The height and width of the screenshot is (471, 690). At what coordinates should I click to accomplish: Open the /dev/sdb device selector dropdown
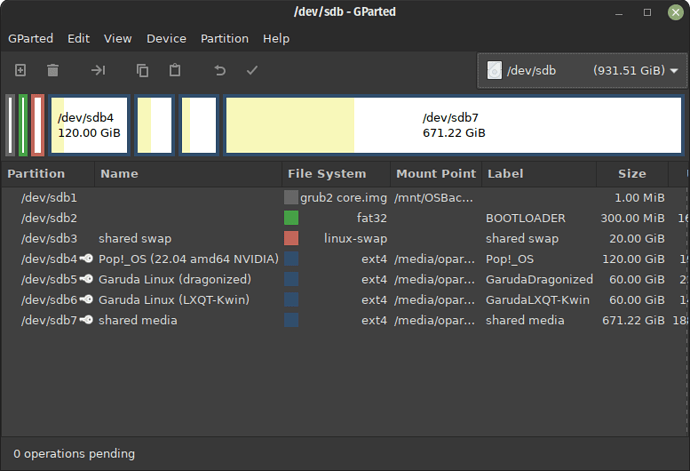coord(582,70)
